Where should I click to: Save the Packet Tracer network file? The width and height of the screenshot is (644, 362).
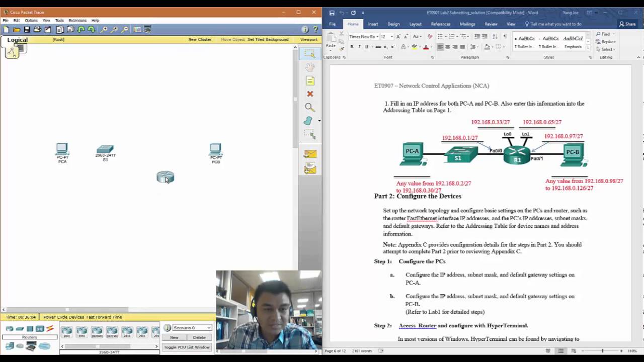click(27, 30)
